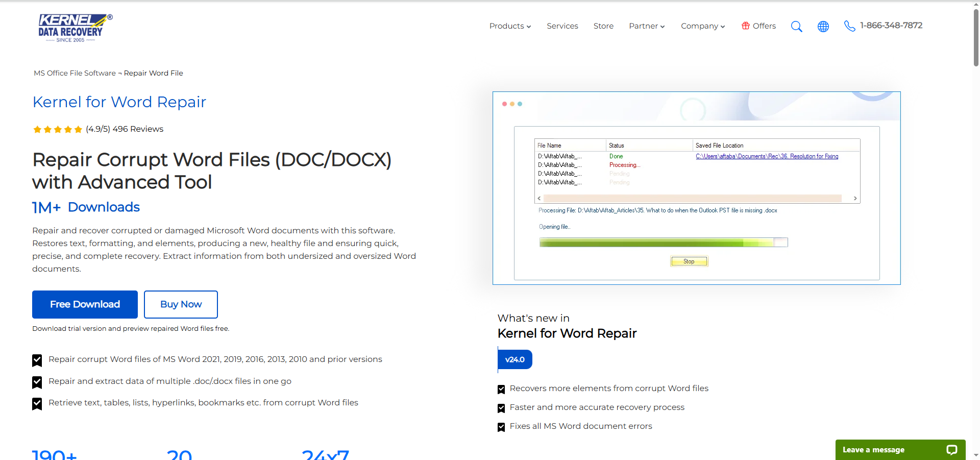This screenshot has height=460, width=980.
Task: Expand the Company dropdown menu
Action: 702,26
